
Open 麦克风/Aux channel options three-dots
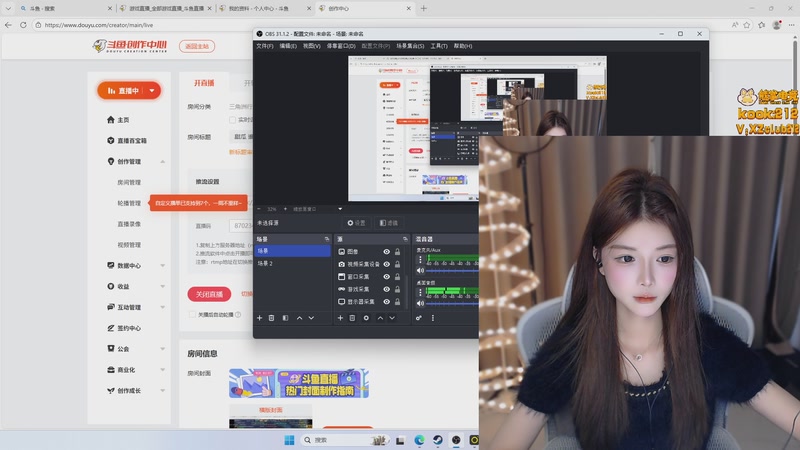[420, 260]
